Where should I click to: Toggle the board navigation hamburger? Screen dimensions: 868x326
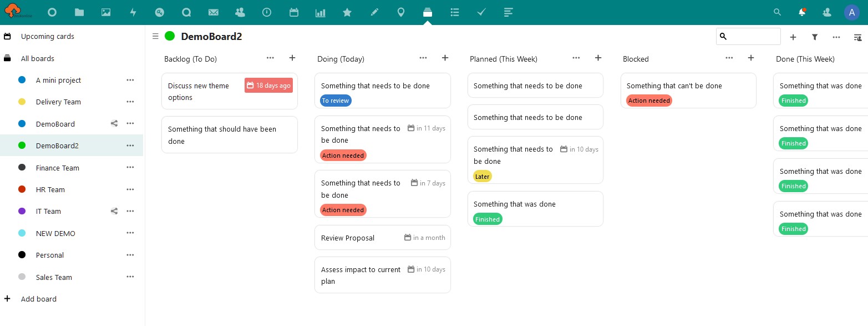(156, 36)
